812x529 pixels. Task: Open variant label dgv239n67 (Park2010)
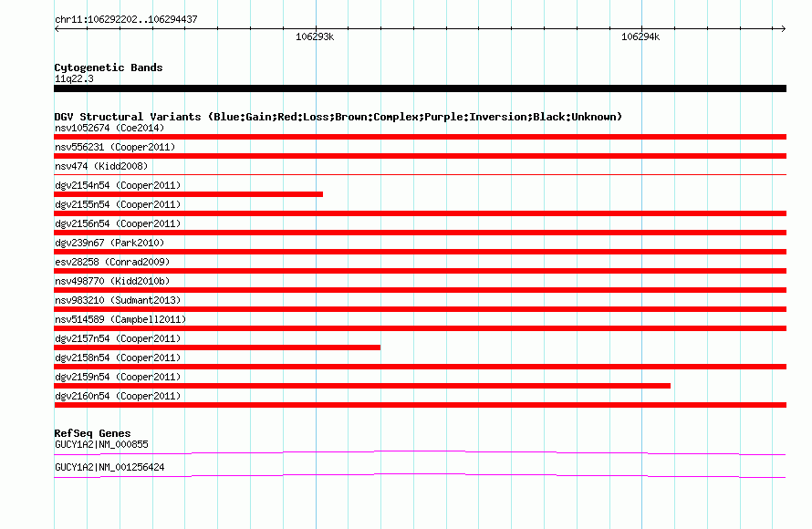tap(109, 243)
